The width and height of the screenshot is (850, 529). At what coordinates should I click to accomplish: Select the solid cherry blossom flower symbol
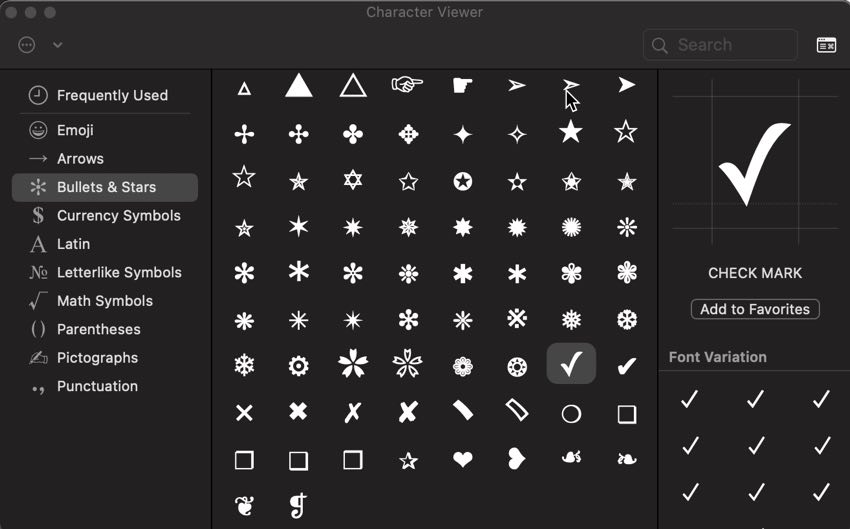click(x=353, y=363)
